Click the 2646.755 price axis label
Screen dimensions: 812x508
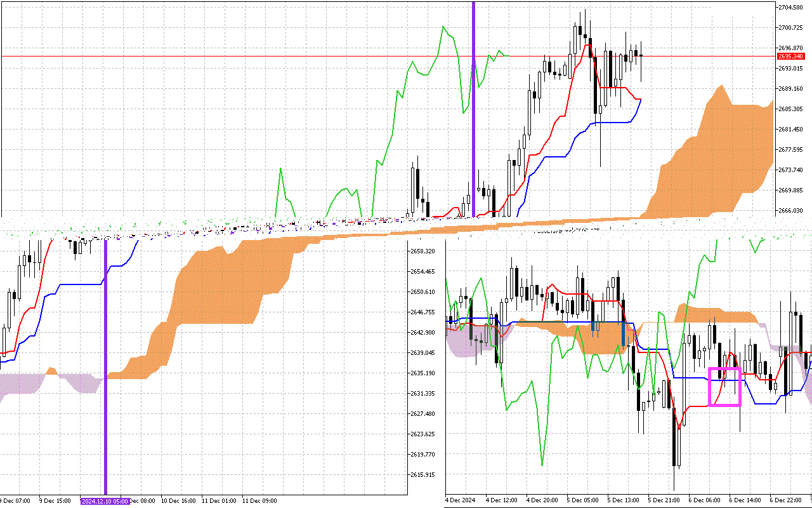(x=422, y=312)
